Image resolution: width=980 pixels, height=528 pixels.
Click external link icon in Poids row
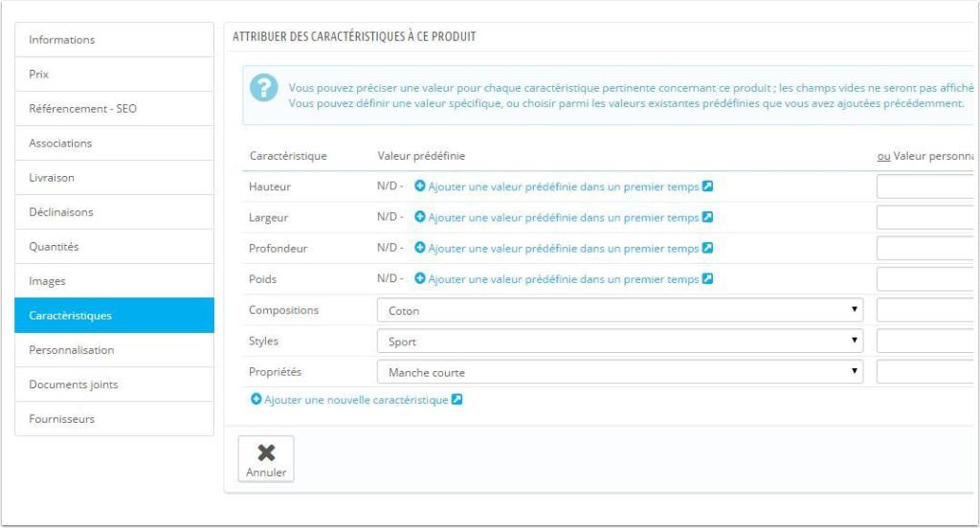(x=707, y=278)
